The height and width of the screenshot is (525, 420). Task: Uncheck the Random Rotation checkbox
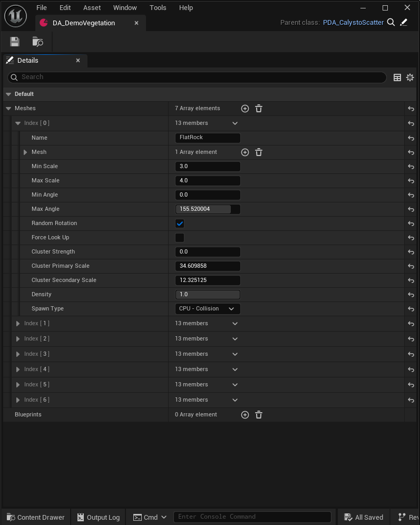(180, 223)
